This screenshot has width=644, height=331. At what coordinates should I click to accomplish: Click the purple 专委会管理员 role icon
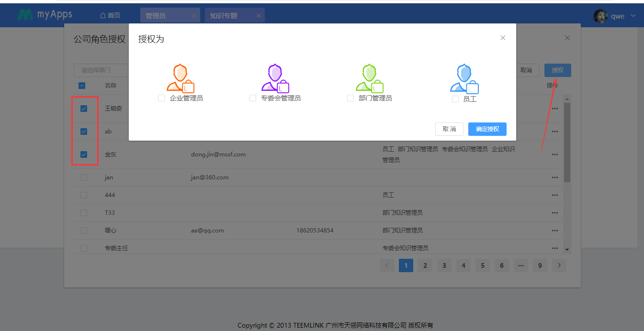pyautogui.click(x=275, y=77)
